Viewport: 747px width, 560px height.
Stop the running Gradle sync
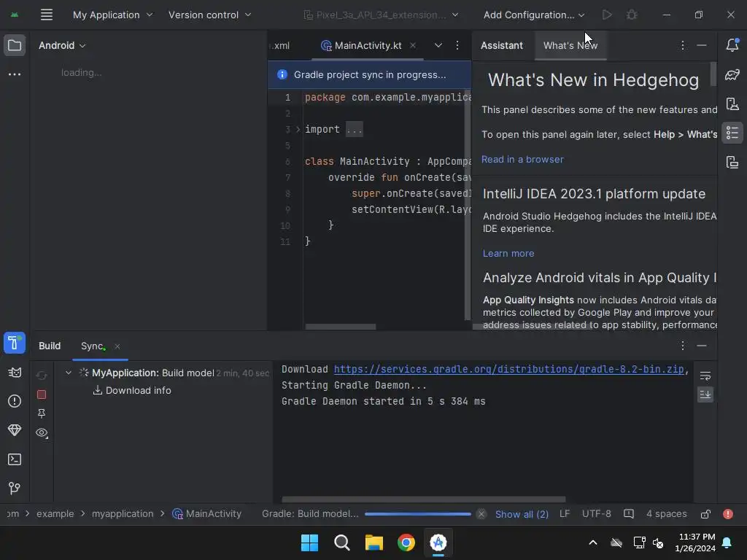coord(42,394)
